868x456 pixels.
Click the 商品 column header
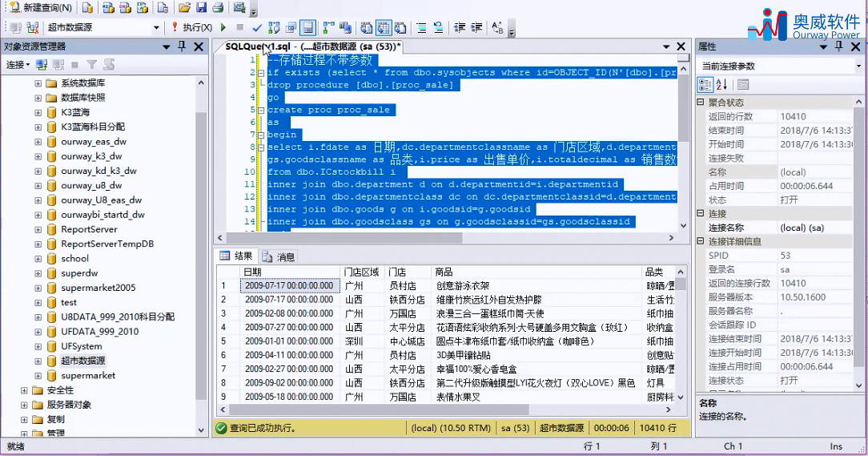(536, 272)
